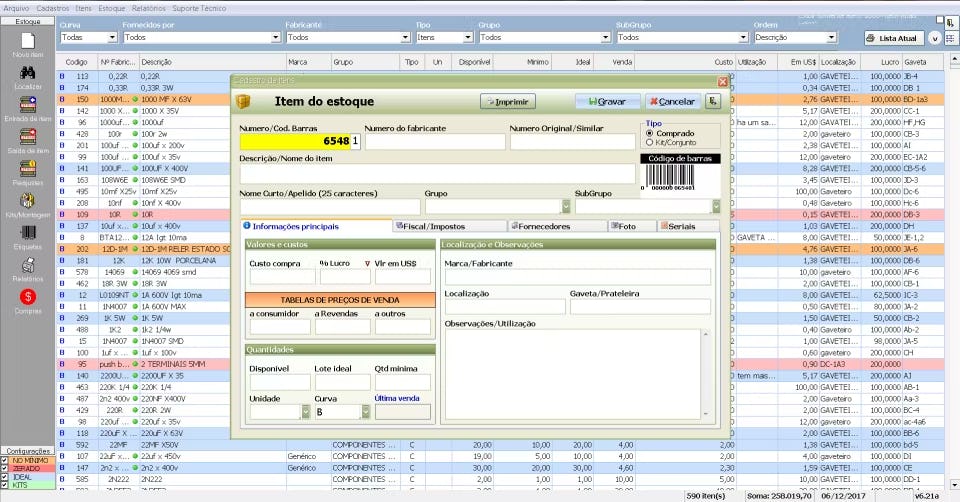Screen dimensions: 960x502
Task: Toggle the NO MINIMO checkbox
Action: [x=4, y=460]
